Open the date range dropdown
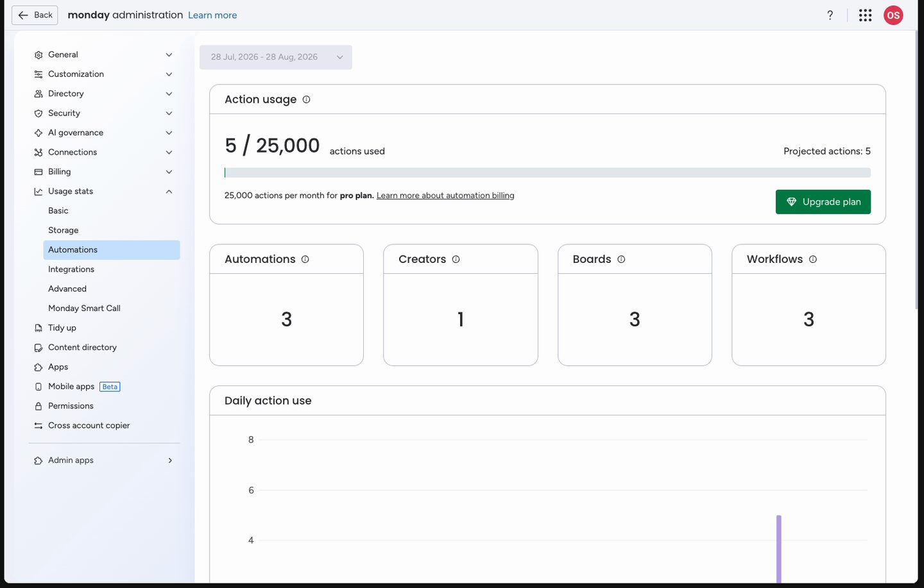The image size is (924, 588). [x=276, y=57]
